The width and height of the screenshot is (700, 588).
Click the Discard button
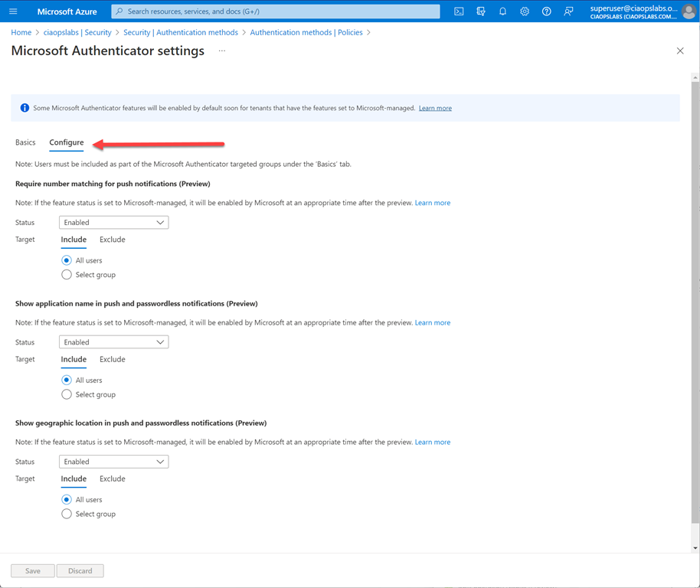pyautogui.click(x=80, y=570)
